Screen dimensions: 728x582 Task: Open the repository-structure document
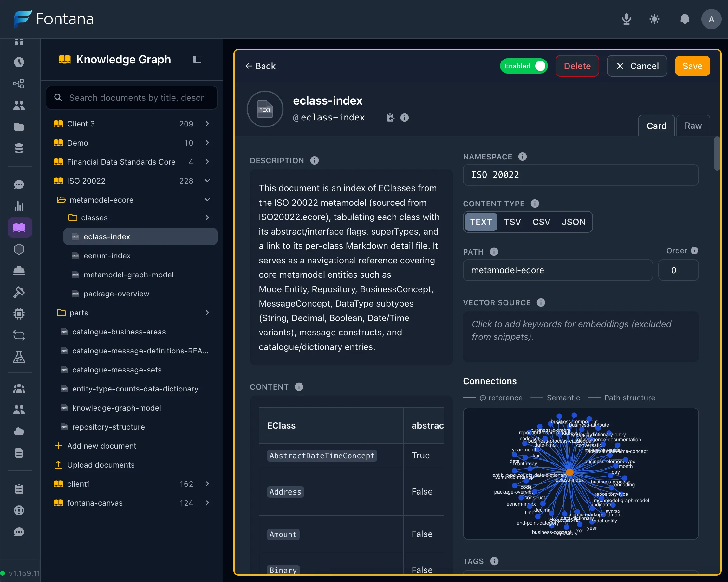coord(135,427)
